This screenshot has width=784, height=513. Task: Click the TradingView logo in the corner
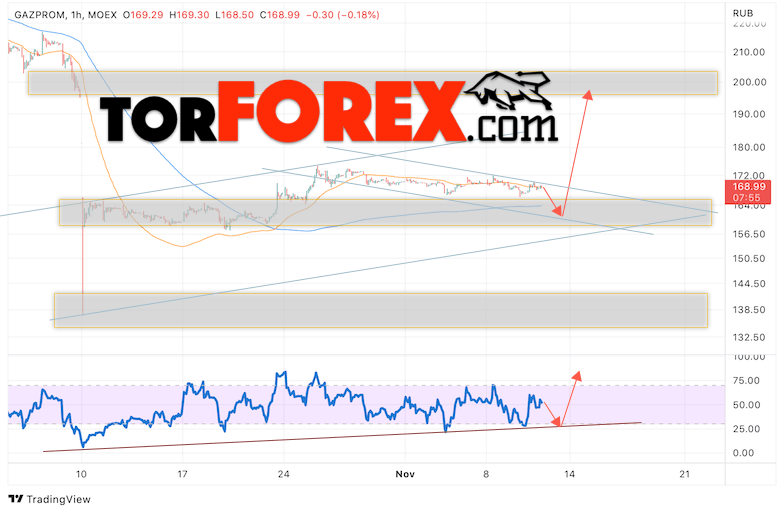(50, 499)
